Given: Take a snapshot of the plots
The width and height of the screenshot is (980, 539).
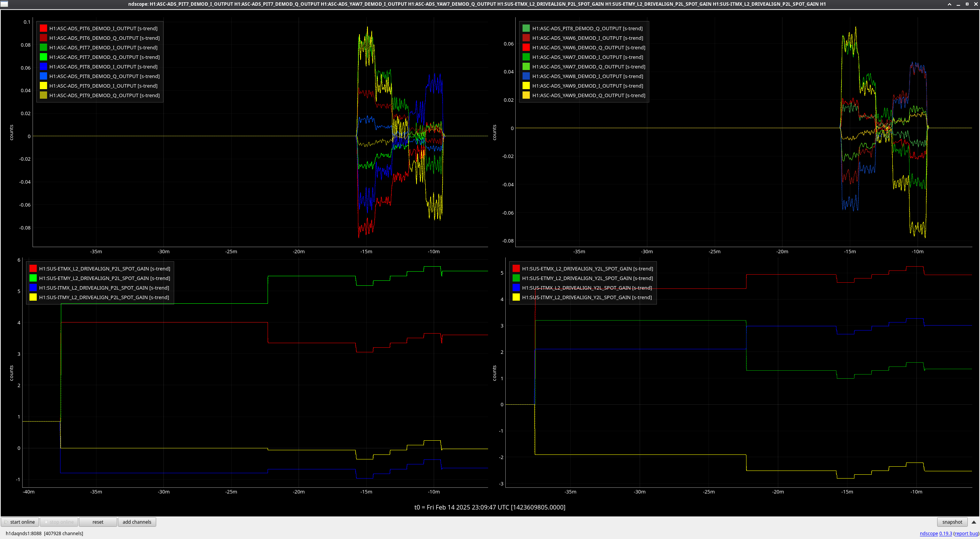Looking at the screenshot, I should 952,522.
